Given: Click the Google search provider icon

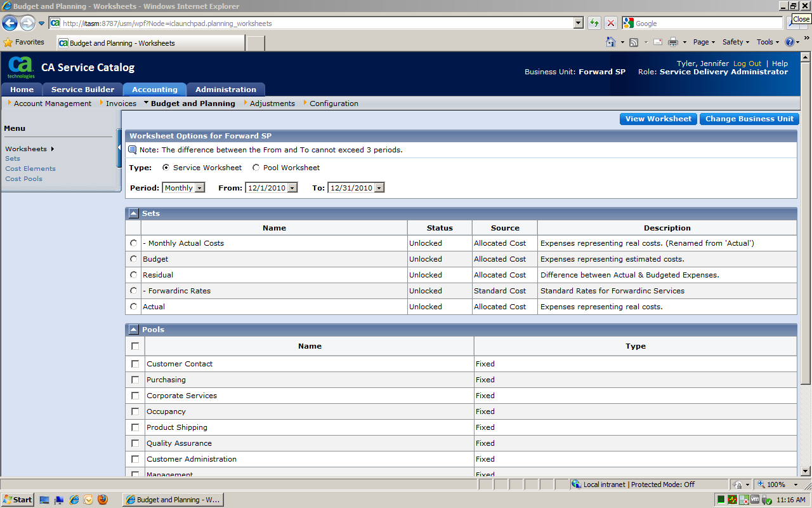Looking at the screenshot, I should point(629,23).
